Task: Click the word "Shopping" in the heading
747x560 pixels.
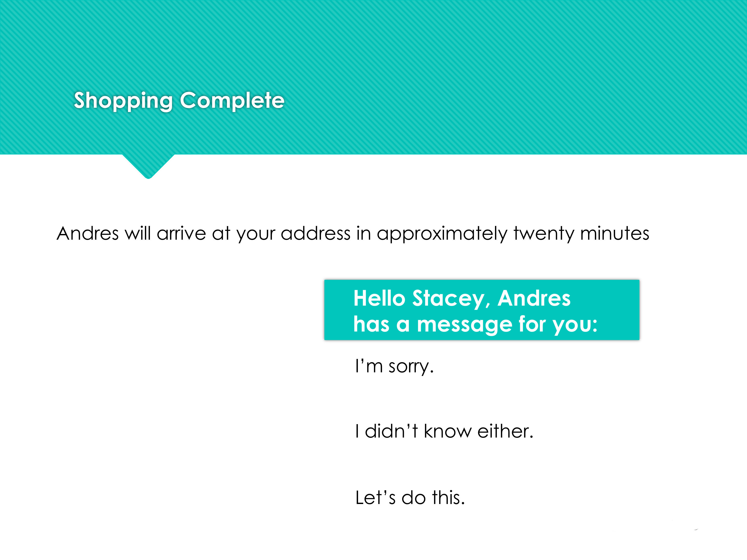Action: point(123,101)
